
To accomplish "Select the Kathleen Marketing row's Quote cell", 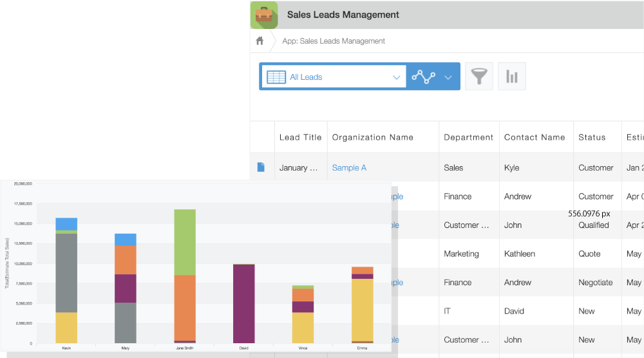I will (589, 254).
